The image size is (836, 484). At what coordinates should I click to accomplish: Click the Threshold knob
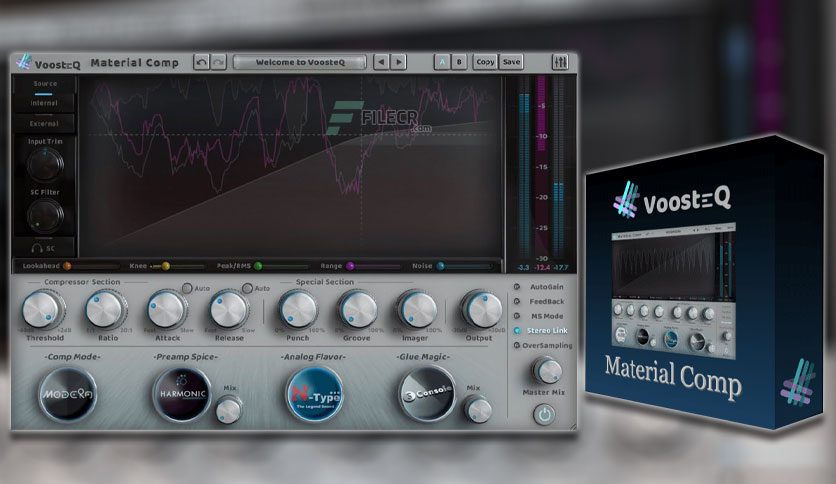(43, 310)
